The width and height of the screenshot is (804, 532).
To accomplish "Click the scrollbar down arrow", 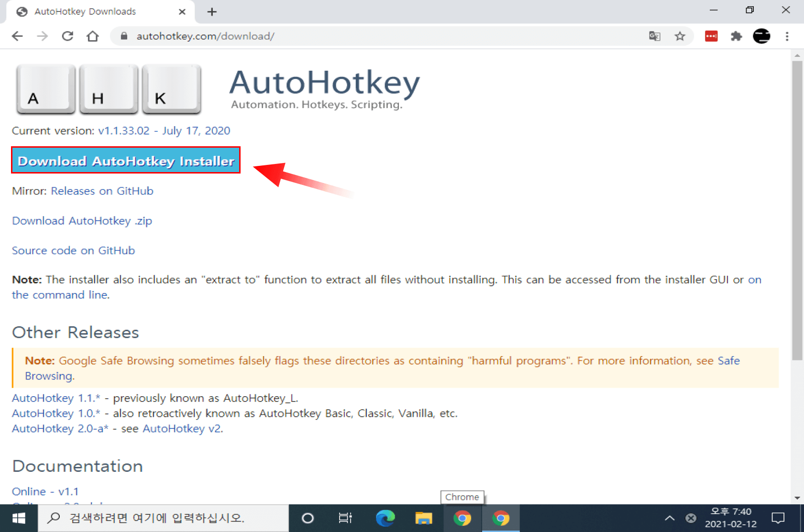I will [797, 498].
